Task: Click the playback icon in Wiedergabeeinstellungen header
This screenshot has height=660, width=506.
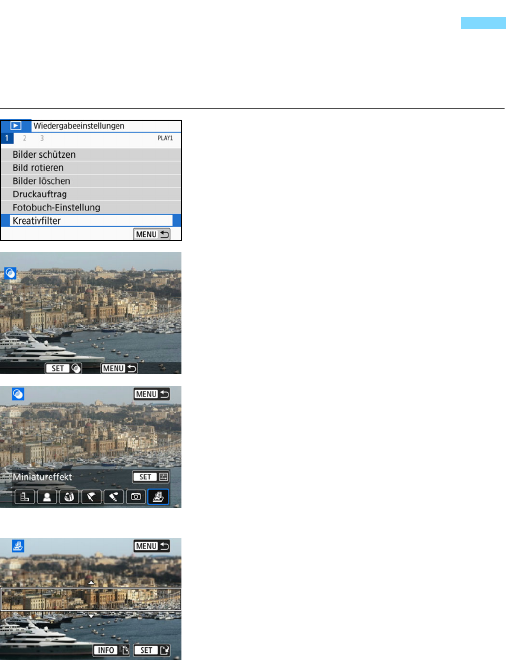Action: coord(16,125)
